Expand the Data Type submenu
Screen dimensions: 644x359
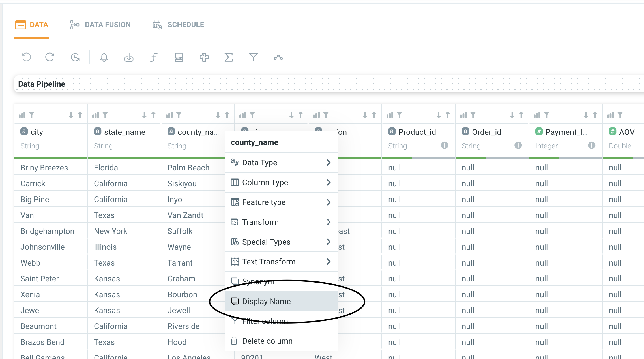(282, 163)
